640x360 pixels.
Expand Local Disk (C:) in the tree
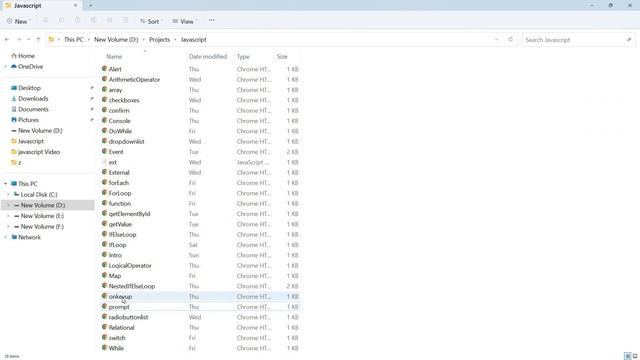(x=9, y=195)
